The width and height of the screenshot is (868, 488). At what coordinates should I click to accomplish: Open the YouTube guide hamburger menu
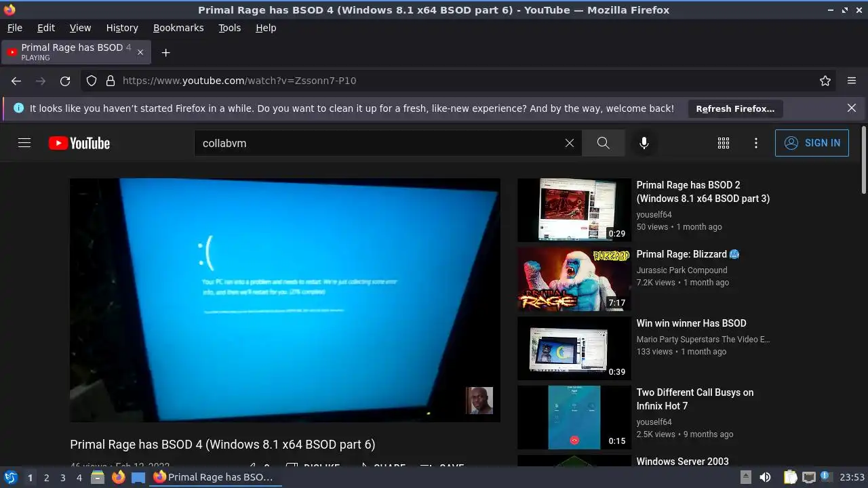click(24, 143)
